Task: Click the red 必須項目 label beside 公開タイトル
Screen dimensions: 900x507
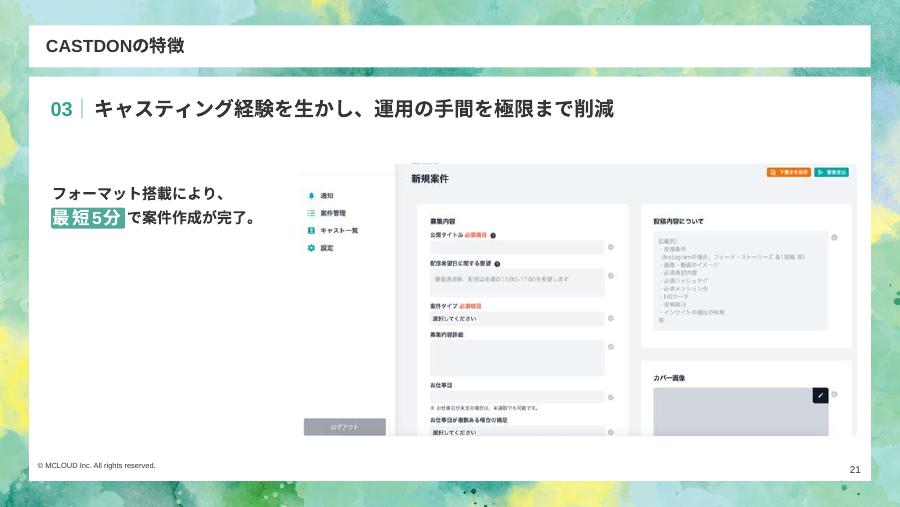Action: [476, 235]
